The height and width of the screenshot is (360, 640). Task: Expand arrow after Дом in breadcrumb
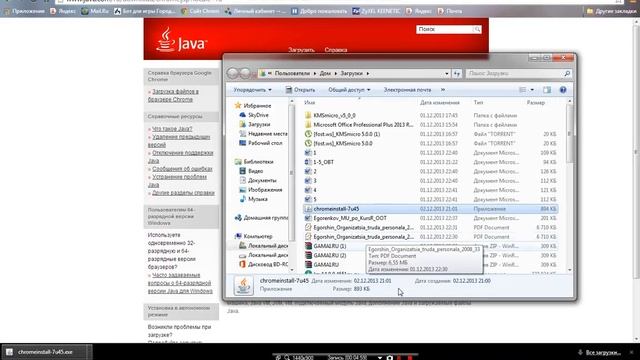(336, 73)
